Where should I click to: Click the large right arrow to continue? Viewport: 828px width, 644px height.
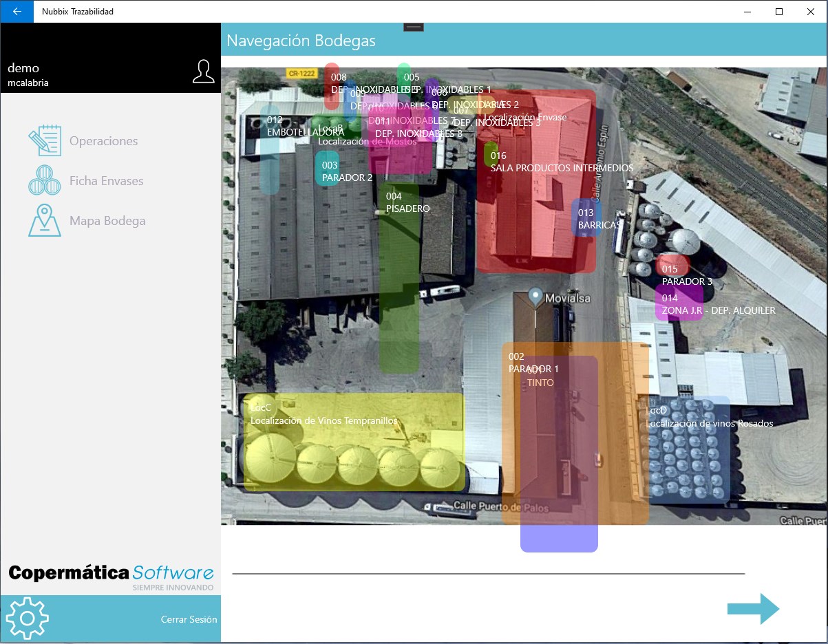754,609
